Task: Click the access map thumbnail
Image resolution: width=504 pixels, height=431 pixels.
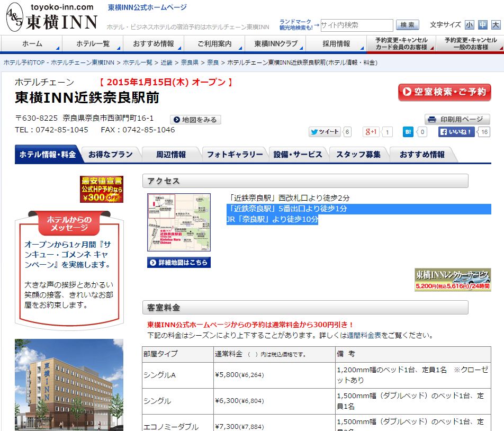Action: tap(179, 222)
